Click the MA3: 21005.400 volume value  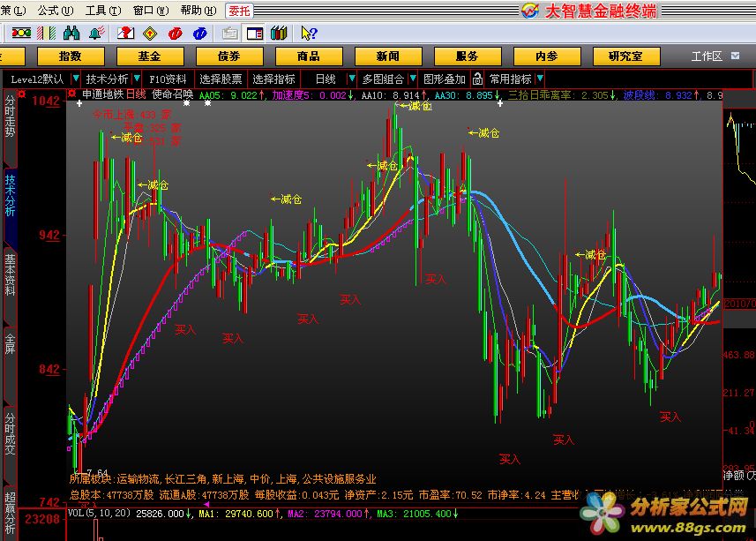417,514
